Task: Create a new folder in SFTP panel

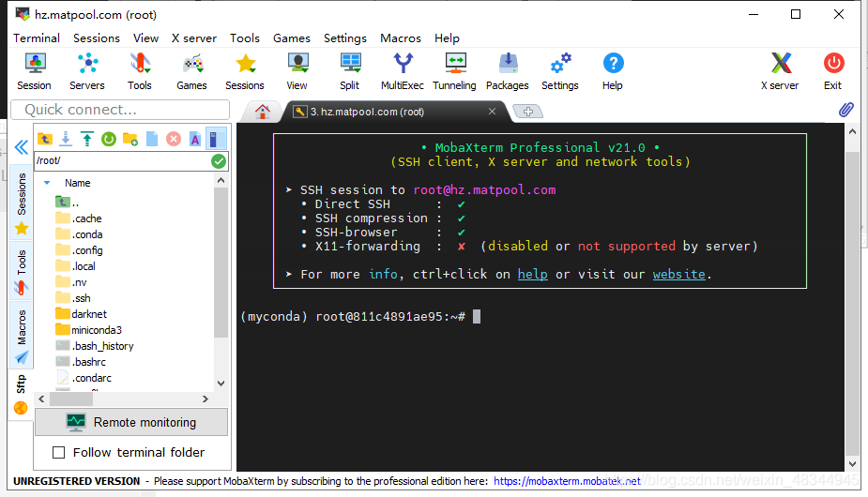Action: tap(130, 139)
